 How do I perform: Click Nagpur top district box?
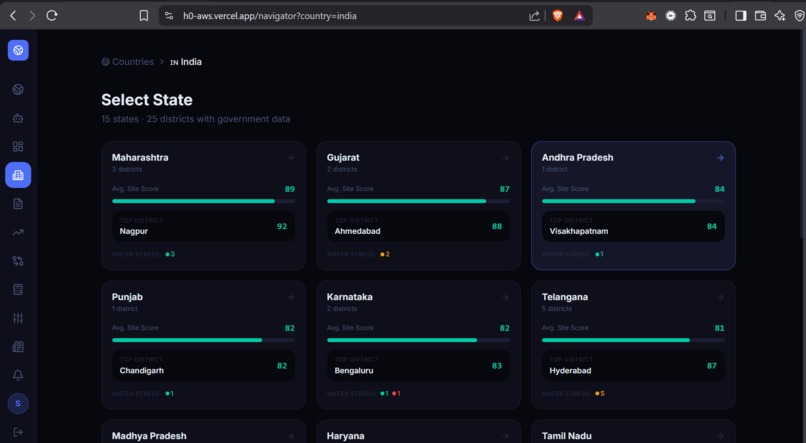(204, 226)
